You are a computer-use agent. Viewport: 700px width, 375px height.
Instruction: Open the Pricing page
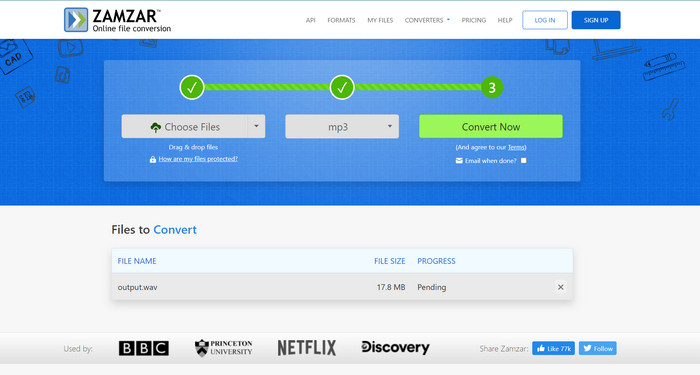474,20
